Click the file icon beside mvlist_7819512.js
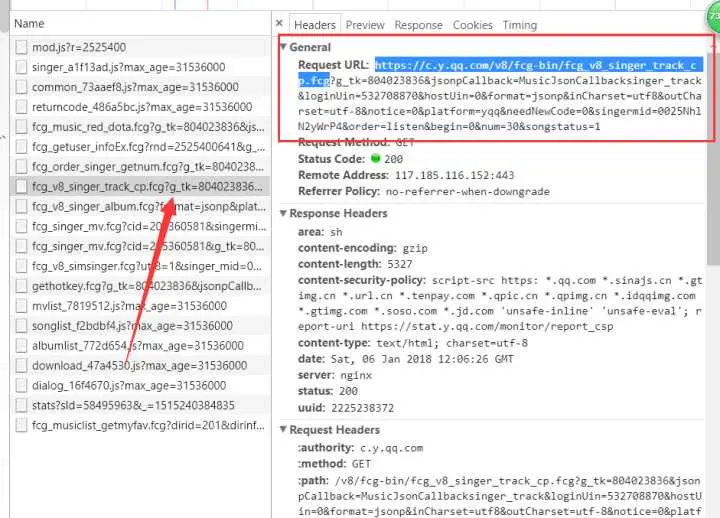Image resolution: width=720 pixels, height=518 pixels. [21, 306]
